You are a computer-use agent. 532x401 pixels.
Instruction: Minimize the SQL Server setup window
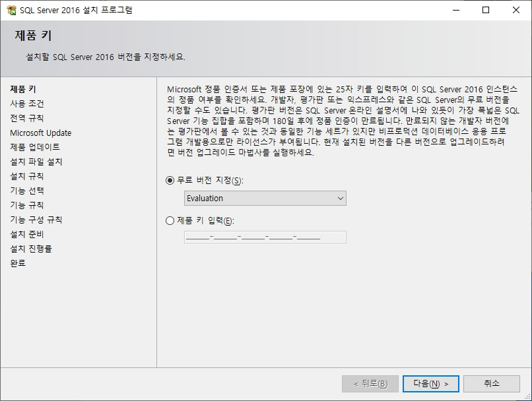(x=456, y=10)
